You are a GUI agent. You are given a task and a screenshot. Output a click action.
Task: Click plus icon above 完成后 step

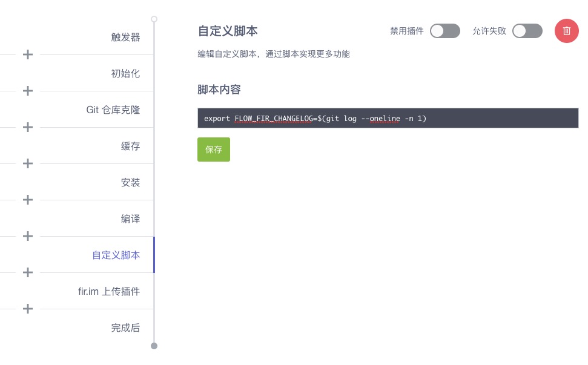[27, 309]
